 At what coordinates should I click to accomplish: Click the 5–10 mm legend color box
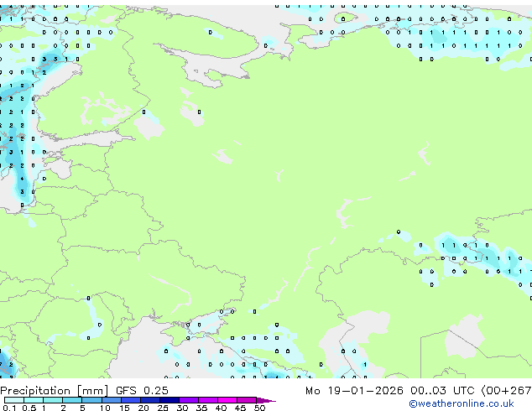click(91, 400)
